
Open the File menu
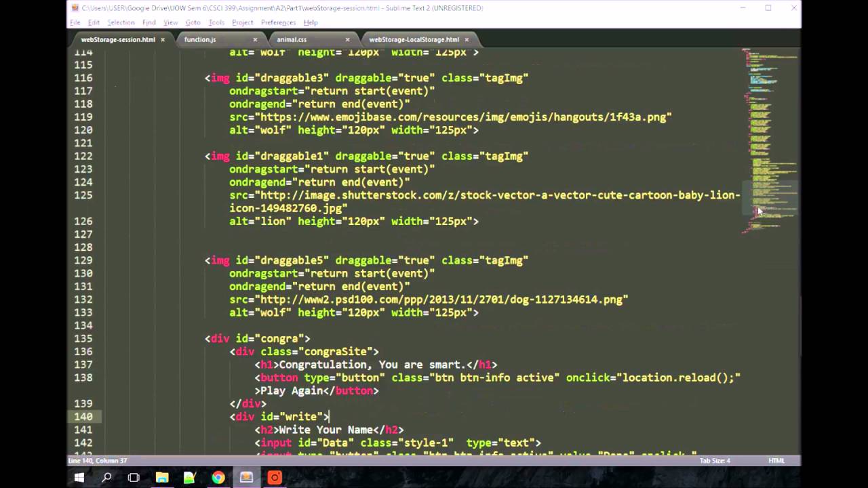[x=75, y=22]
